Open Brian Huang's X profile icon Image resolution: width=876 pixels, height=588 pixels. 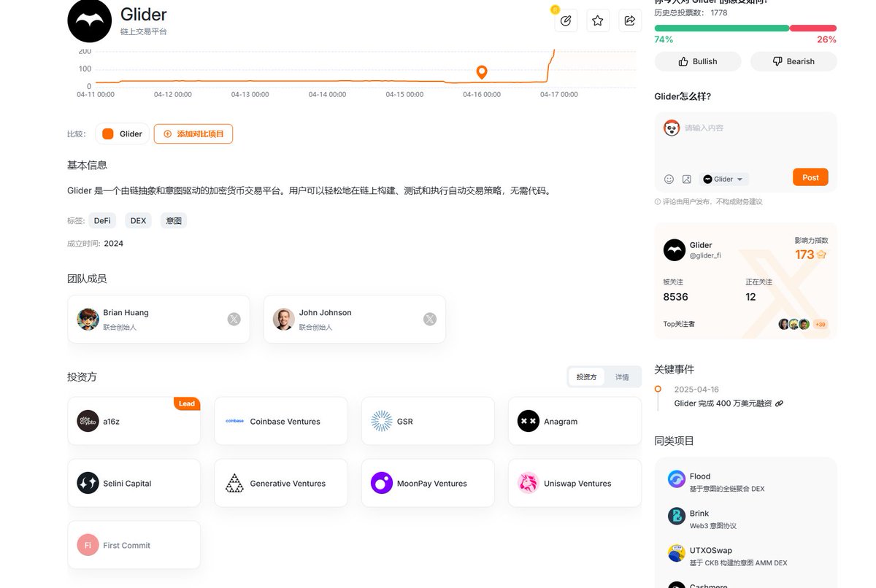point(234,319)
